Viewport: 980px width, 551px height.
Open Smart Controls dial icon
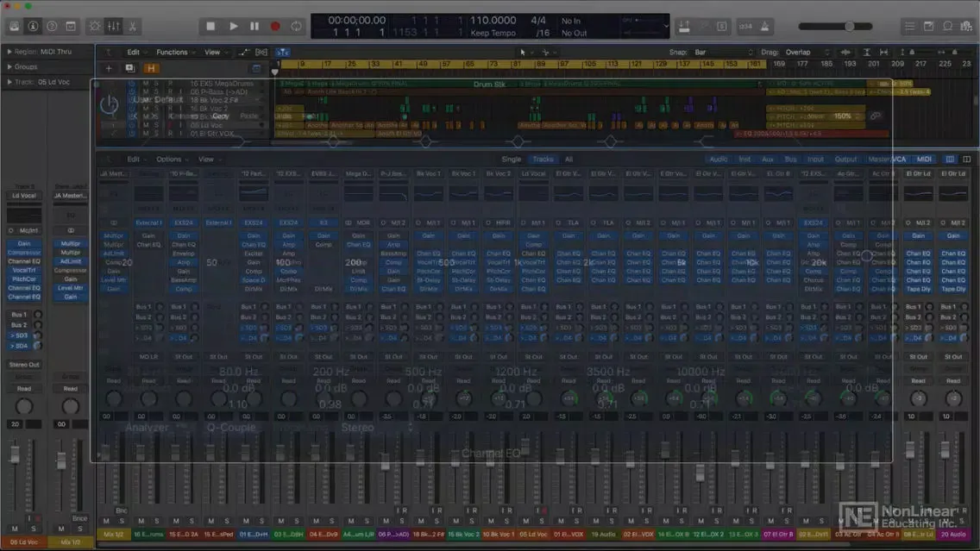pyautogui.click(x=94, y=26)
